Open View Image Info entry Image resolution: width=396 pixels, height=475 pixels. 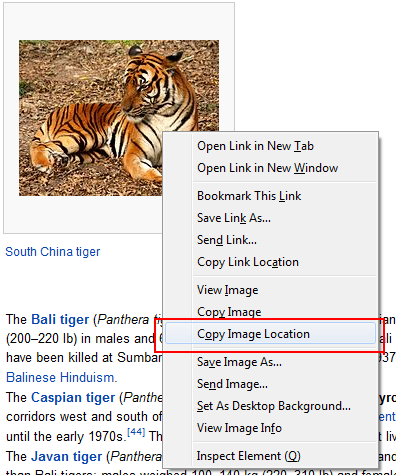pos(270,428)
